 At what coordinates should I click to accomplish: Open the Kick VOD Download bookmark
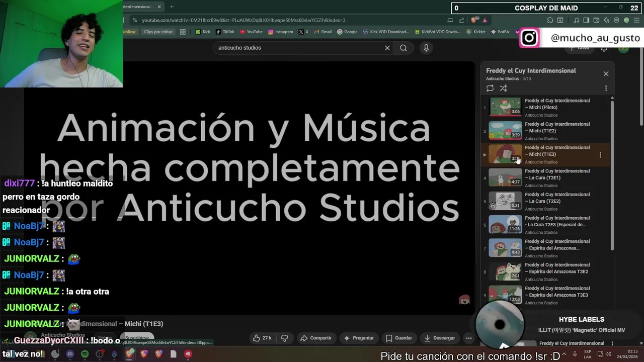tap(385, 32)
